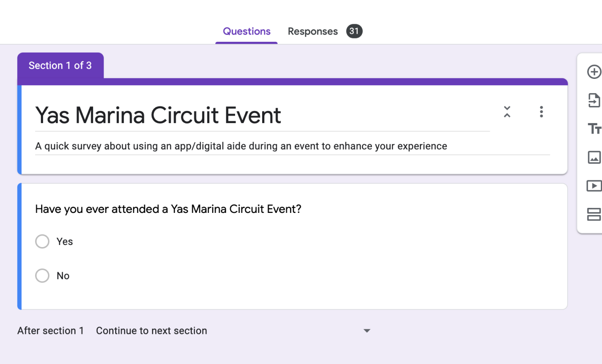Switch to the Responses tab
The image size is (602, 364).
[313, 31]
